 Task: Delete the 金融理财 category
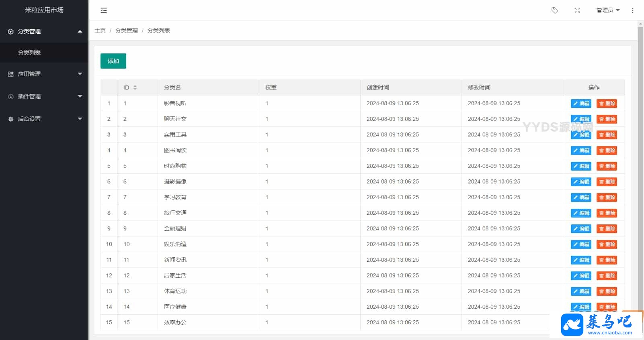(607, 229)
